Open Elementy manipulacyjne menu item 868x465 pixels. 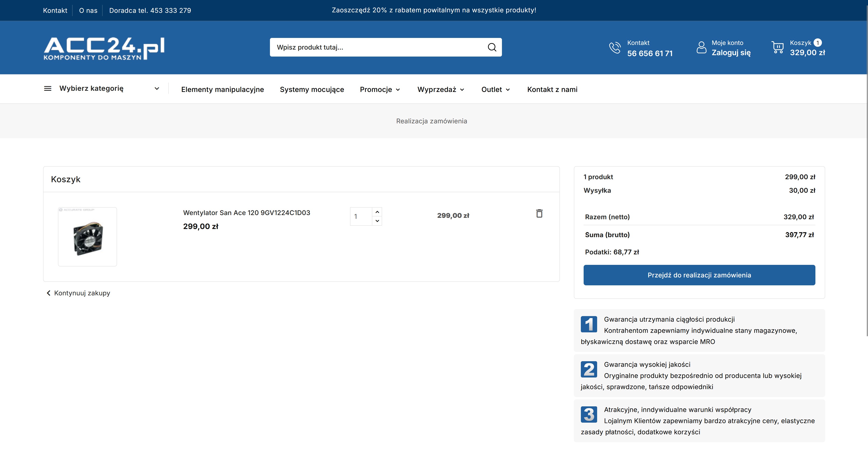[x=222, y=89]
